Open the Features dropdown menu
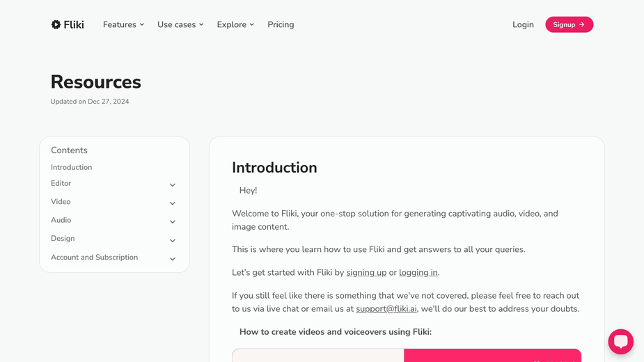Image resolution: width=644 pixels, height=362 pixels. point(123,24)
